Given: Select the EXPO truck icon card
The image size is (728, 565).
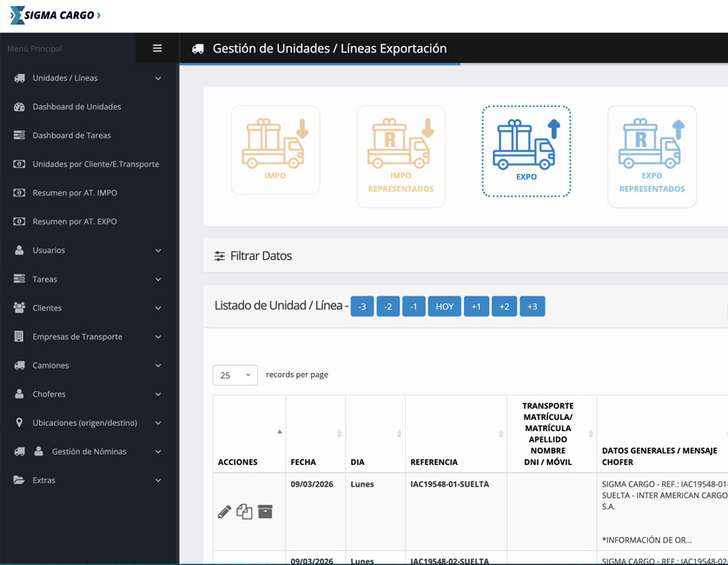Looking at the screenshot, I should [x=526, y=151].
